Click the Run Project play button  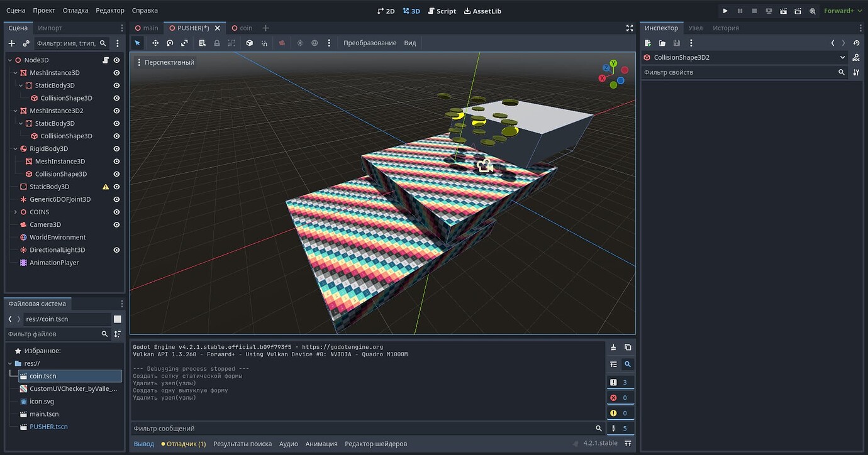pyautogui.click(x=725, y=11)
